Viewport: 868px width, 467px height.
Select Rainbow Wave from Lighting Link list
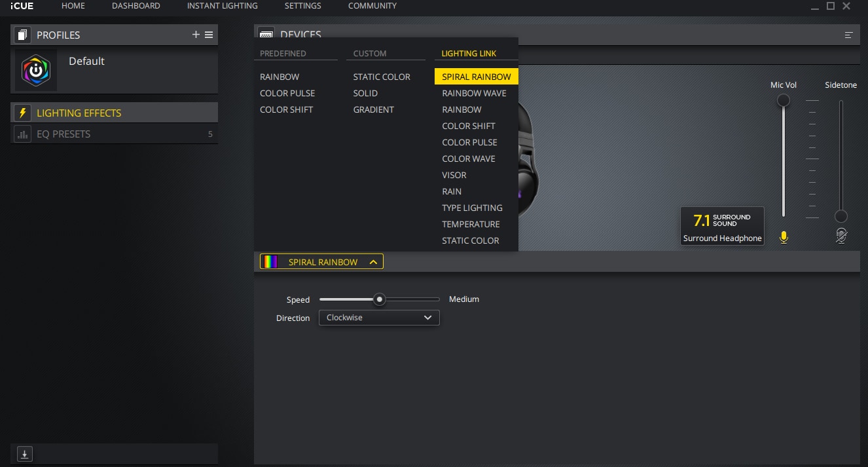[x=474, y=93]
